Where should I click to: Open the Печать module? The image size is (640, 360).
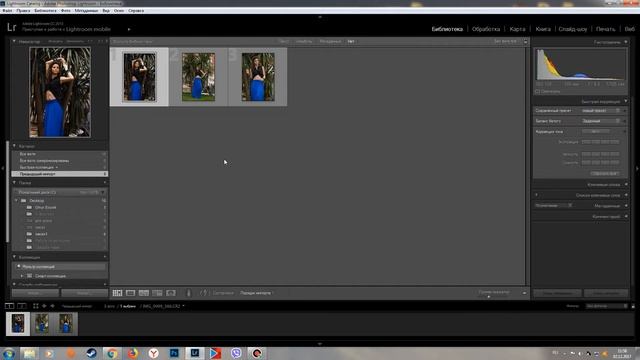[x=605, y=29]
